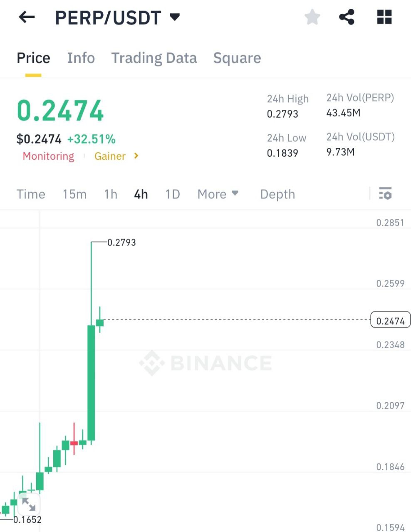Open the More intervals dropdown

pos(218,194)
